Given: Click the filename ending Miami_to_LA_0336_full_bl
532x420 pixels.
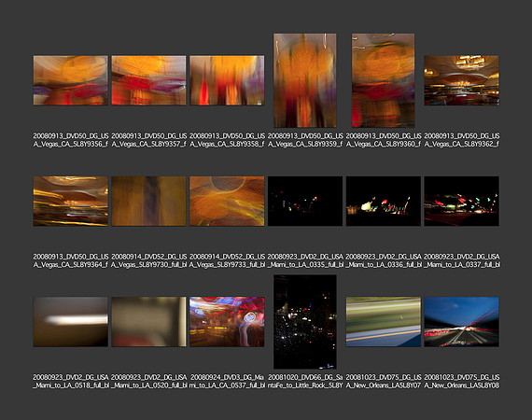Looking at the screenshot, I should tap(384, 260).
